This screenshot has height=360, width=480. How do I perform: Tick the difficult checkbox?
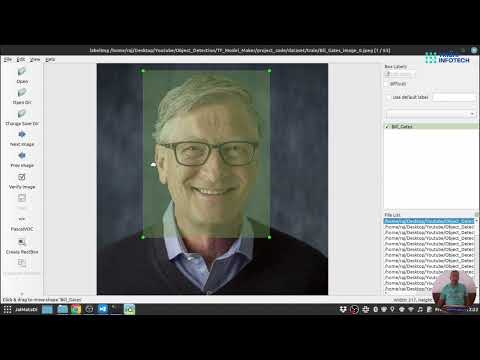click(x=387, y=84)
